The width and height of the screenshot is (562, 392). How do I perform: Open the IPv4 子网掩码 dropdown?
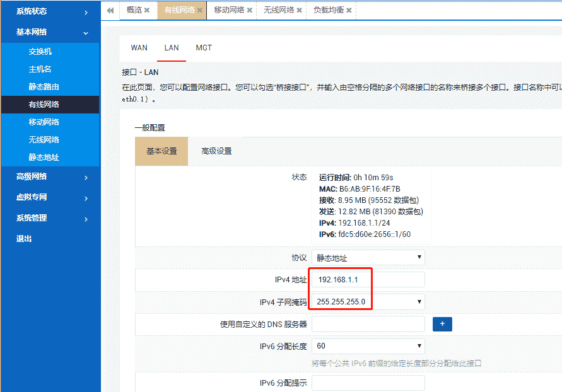[367, 301]
